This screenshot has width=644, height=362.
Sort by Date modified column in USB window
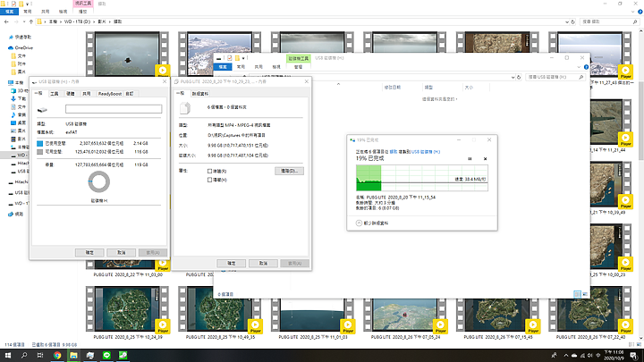tap(393, 88)
